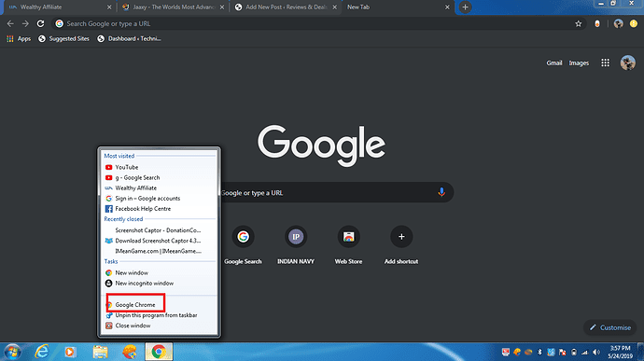Open the Google apps grid

[605, 62]
